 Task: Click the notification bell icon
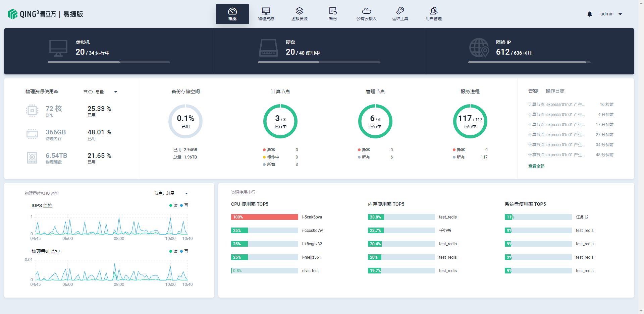(x=589, y=14)
